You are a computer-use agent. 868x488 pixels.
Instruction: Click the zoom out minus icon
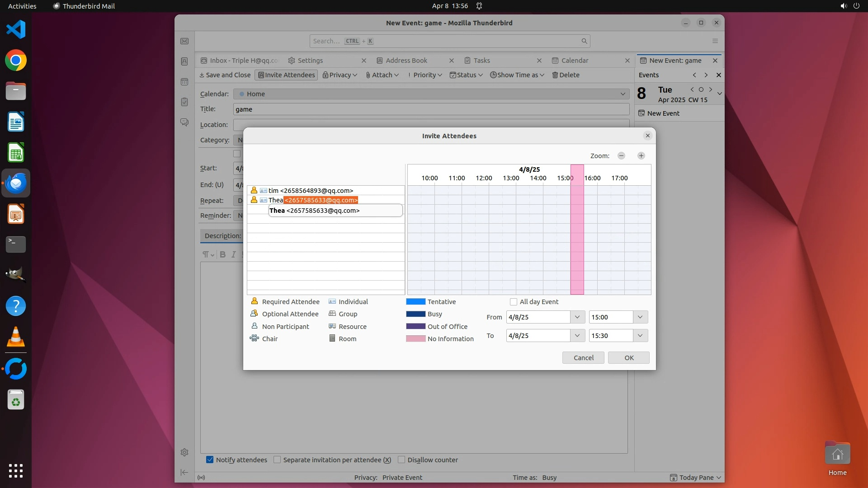[x=621, y=155]
